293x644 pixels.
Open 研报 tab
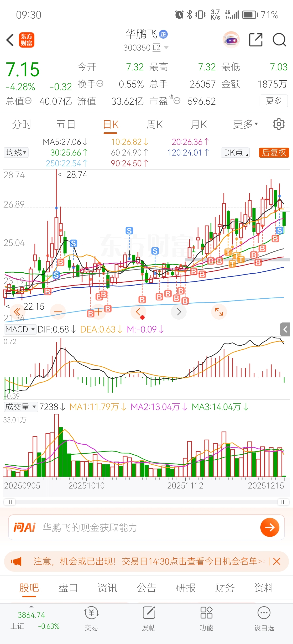185,587
